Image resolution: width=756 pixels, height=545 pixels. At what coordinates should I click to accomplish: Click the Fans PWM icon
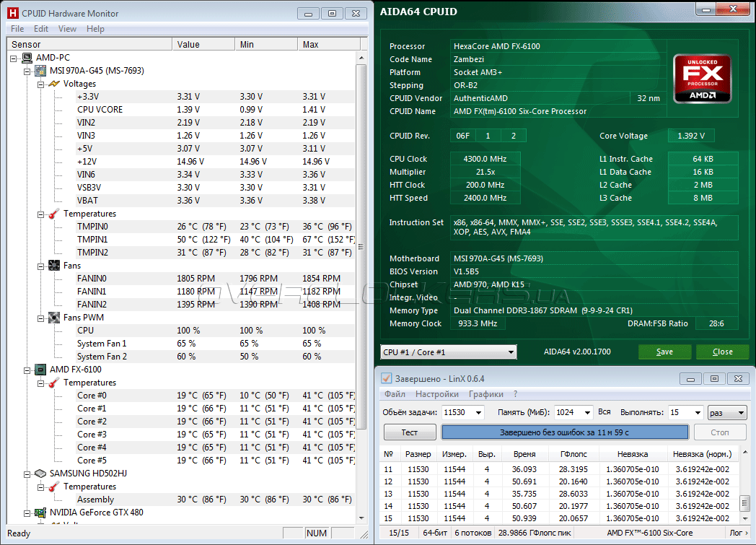tap(53, 318)
